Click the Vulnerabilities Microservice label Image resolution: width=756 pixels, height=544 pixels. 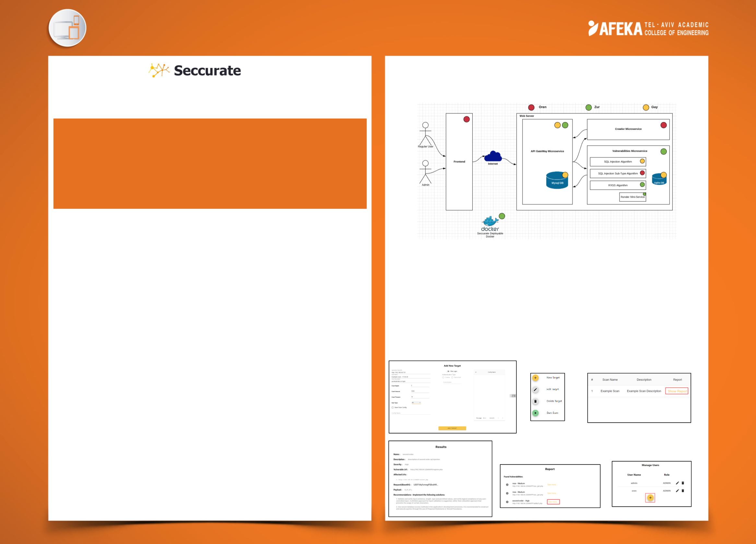[x=630, y=151]
